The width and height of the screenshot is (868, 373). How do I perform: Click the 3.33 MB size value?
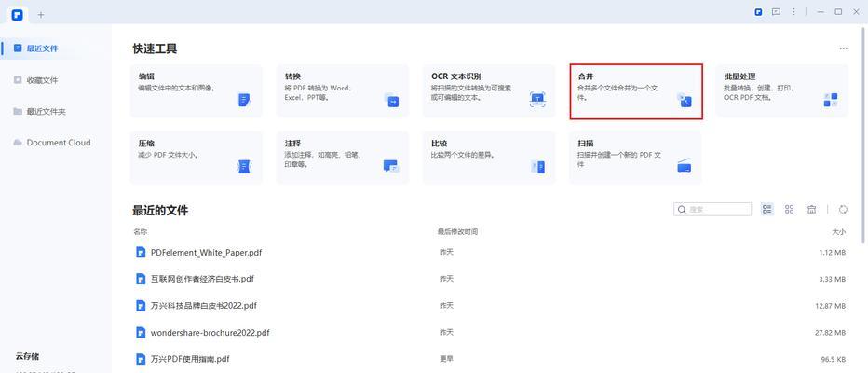coord(832,279)
